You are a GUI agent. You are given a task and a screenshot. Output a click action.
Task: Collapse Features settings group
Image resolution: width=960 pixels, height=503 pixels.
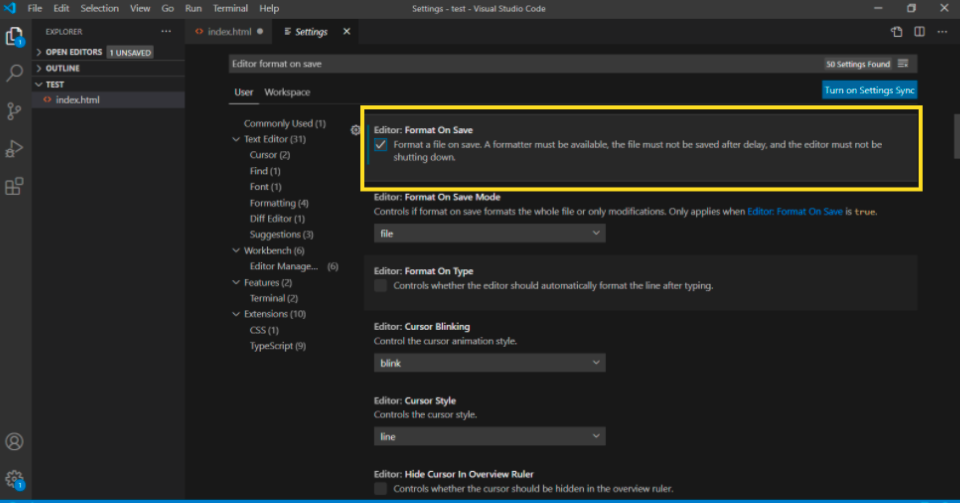coord(236,283)
